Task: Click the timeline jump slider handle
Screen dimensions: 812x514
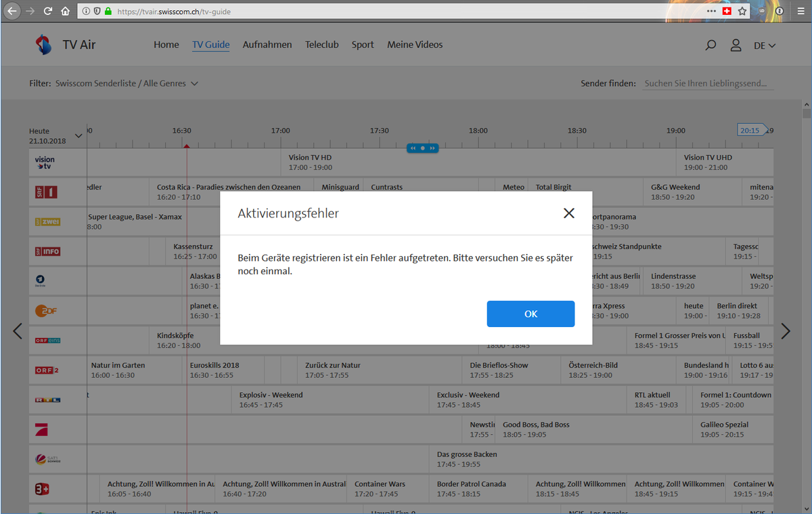Action: click(x=422, y=148)
